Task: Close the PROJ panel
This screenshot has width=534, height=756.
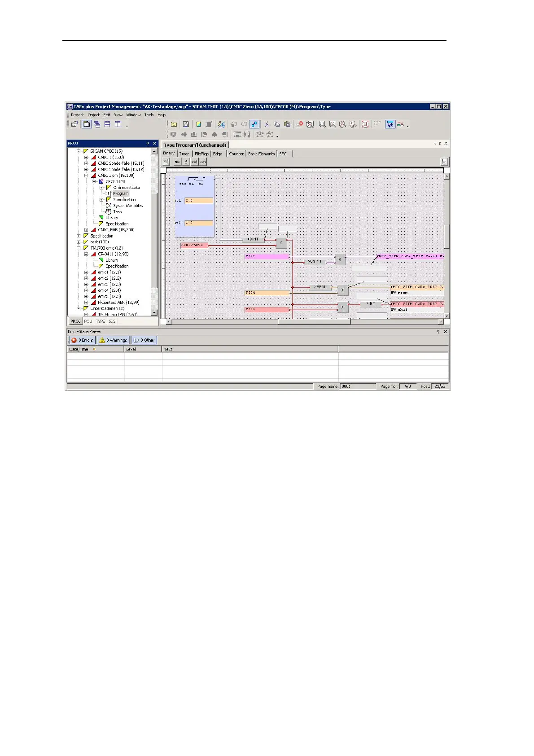Action: pos(155,143)
